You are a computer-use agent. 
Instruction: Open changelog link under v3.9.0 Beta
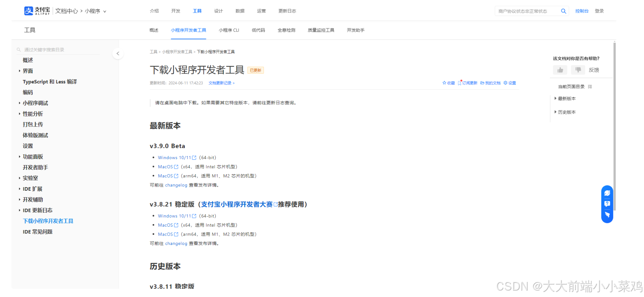(176, 185)
